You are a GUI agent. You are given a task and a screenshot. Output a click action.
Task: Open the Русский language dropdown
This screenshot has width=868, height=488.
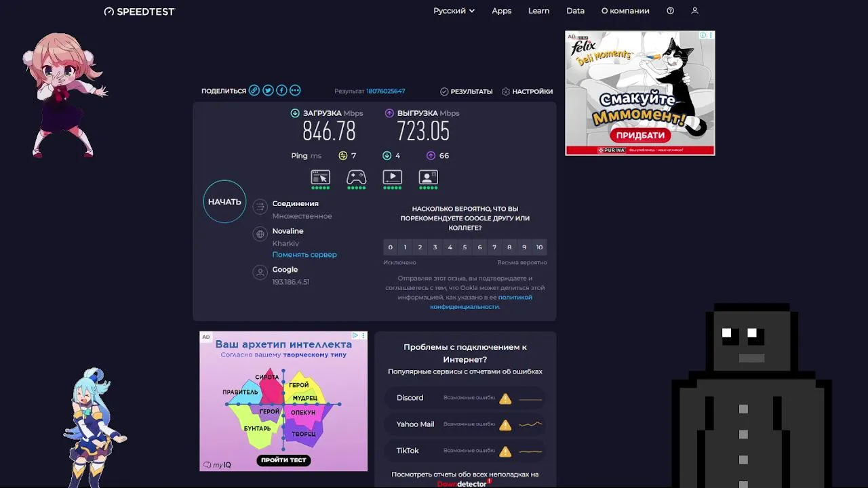454,11
